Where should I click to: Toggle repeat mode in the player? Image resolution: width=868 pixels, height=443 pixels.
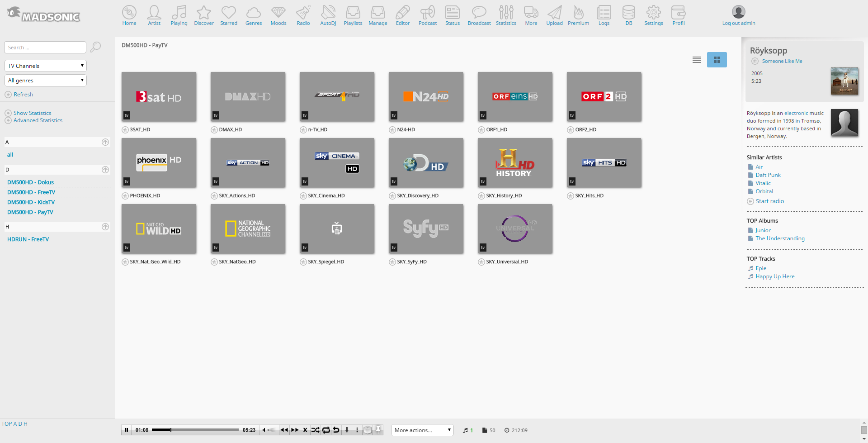tap(326, 430)
